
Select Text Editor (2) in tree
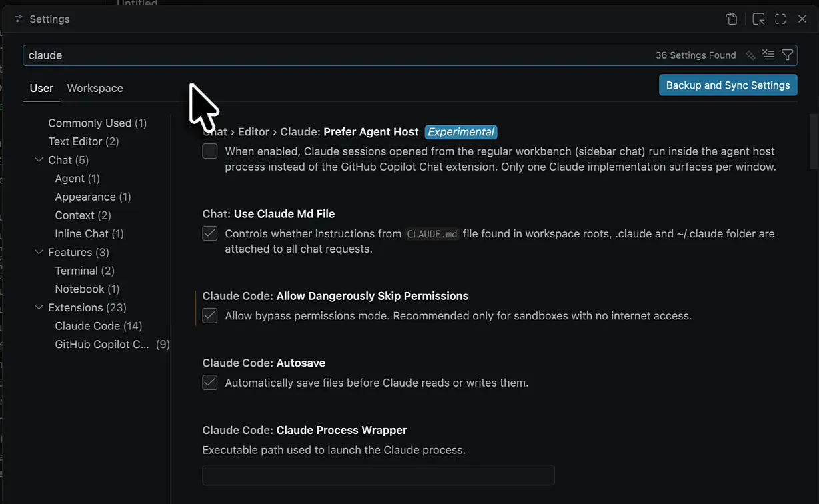pos(83,141)
